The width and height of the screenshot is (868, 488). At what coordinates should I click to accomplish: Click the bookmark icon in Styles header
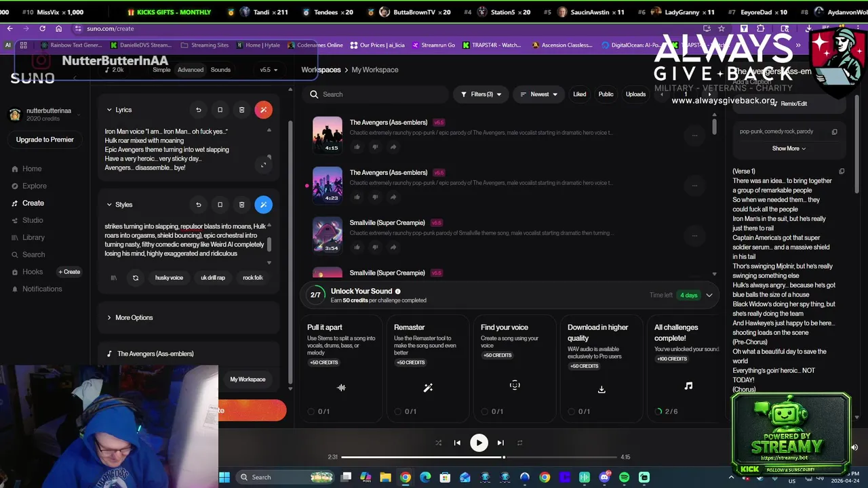click(220, 205)
